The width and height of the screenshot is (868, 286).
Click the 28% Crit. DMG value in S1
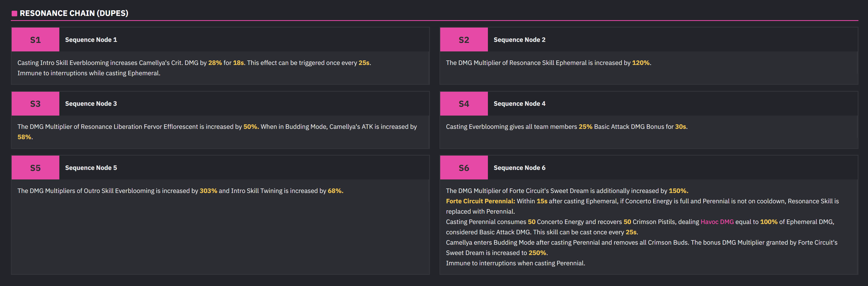coord(215,63)
